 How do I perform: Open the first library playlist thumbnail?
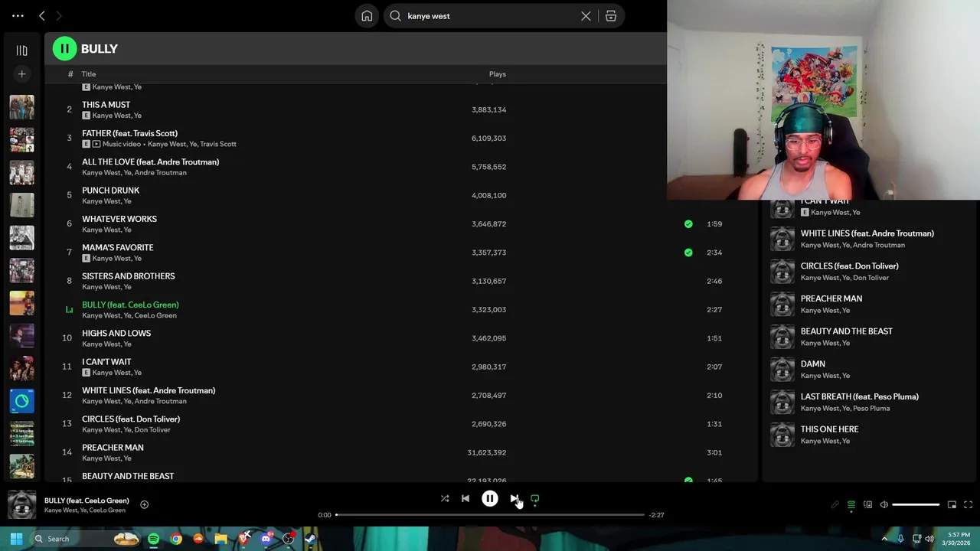tap(21, 107)
